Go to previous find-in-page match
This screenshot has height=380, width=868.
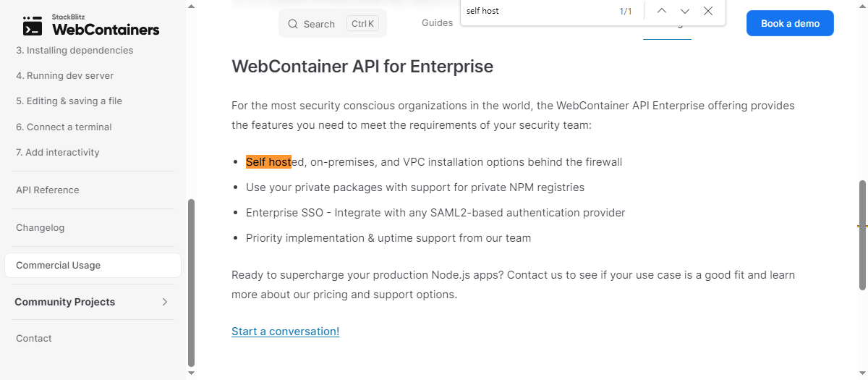(661, 11)
